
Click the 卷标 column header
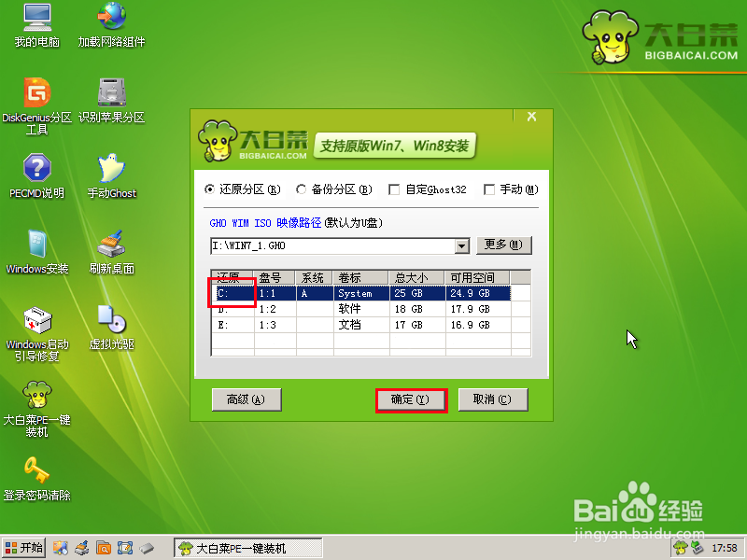click(361, 277)
